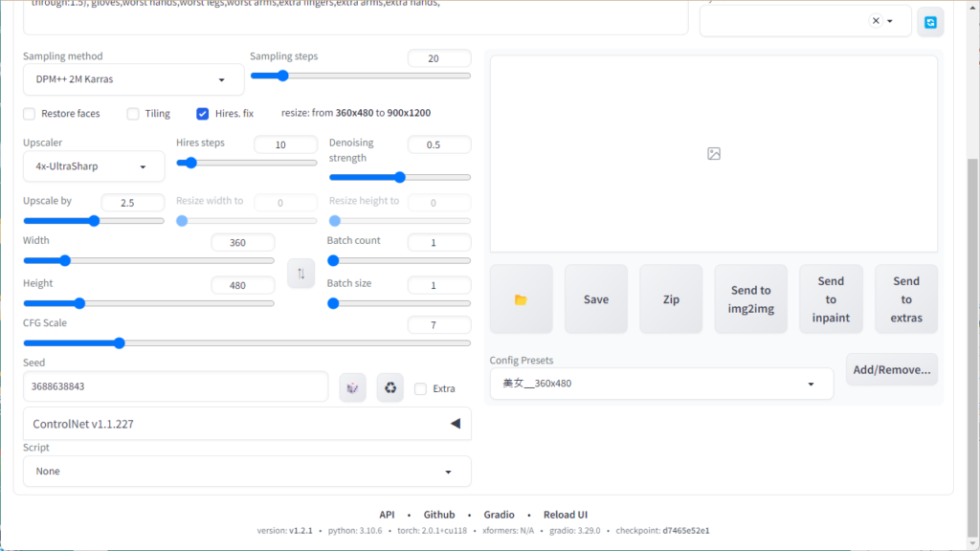
Task: Expand ControlNet v1.1.227 panel arrow
Action: pos(455,424)
